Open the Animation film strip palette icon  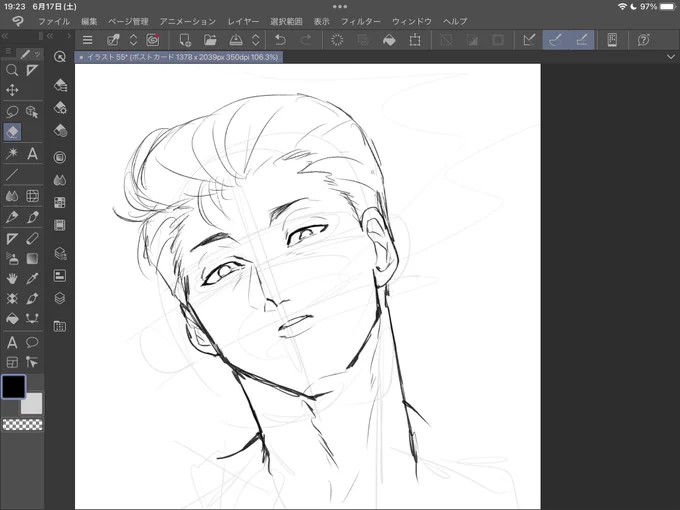click(x=60, y=225)
